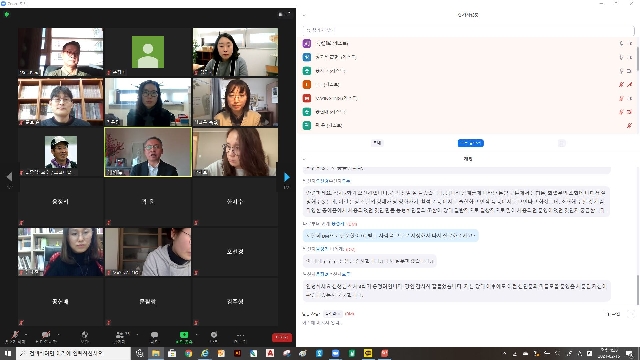Open Chrome from the Windows taskbar
The height and width of the screenshot is (360, 640).
(x=188, y=353)
